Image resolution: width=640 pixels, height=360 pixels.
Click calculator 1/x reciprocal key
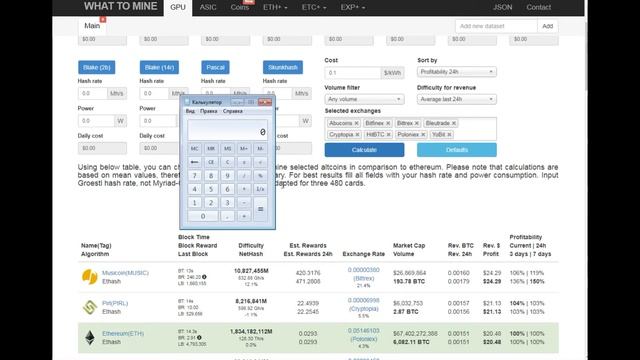click(x=260, y=189)
